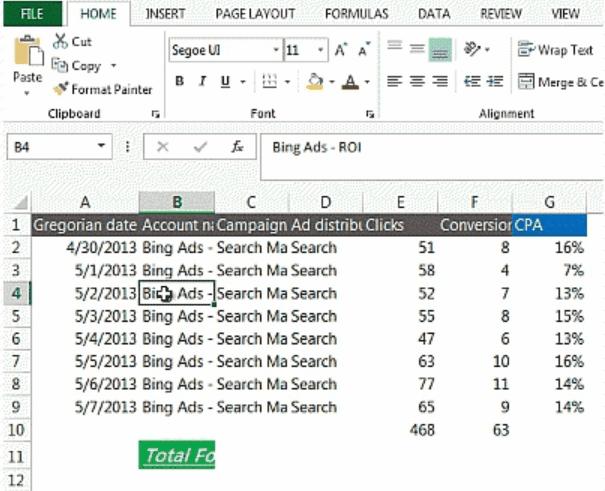Apply fill color bucket
The width and height of the screenshot is (605, 491).
[x=314, y=81]
